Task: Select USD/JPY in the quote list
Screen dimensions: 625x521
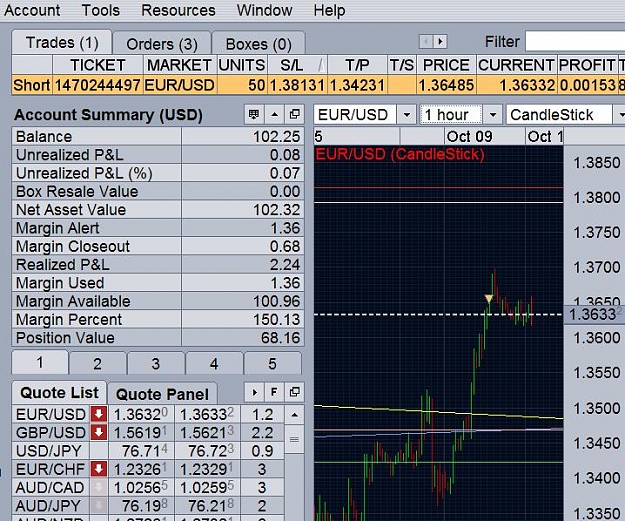Action: (x=49, y=451)
